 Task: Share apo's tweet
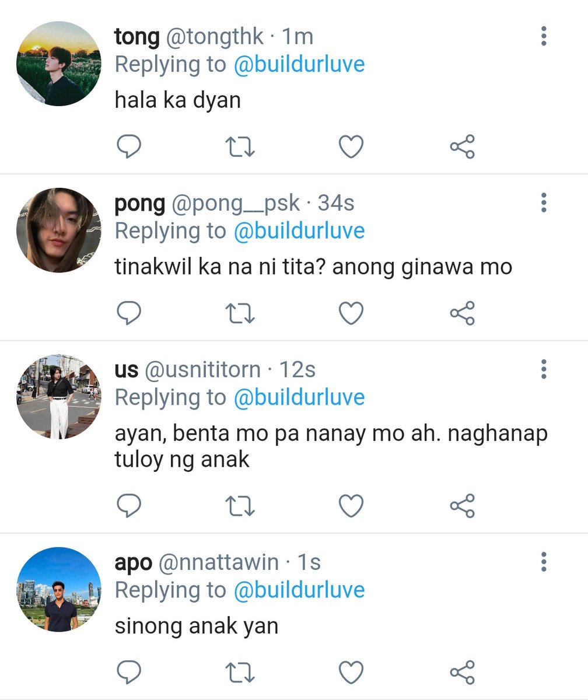(463, 672)
